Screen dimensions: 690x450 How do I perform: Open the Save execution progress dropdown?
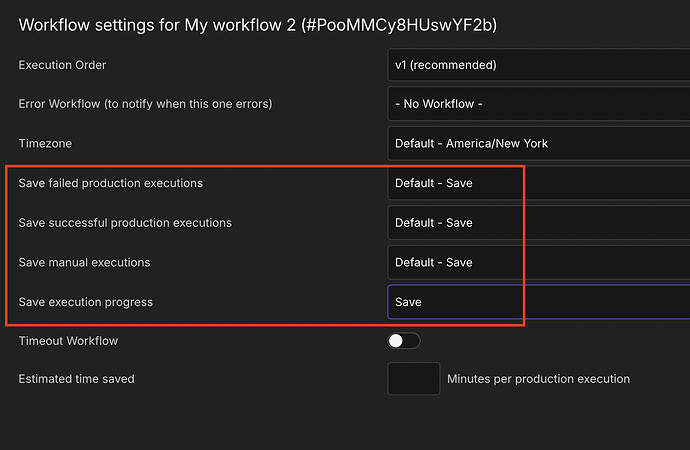(x=538, y=301)
